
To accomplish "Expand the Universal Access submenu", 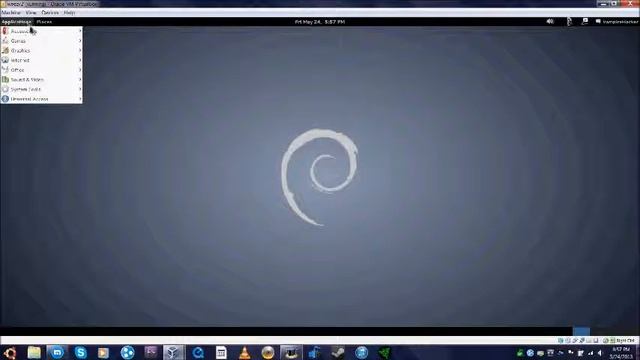I will [41, 99].
